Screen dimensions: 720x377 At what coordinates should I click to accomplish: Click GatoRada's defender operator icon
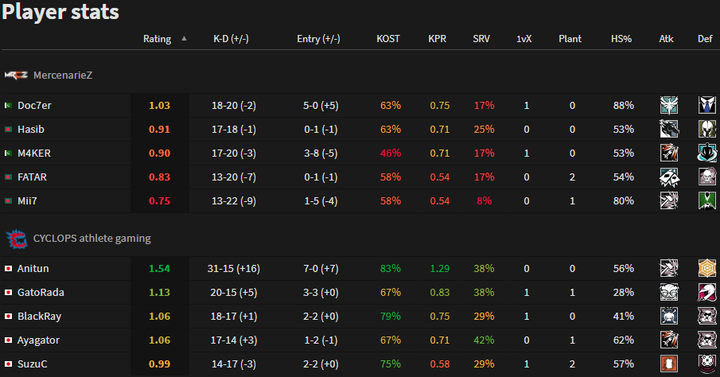click(707, 292)
